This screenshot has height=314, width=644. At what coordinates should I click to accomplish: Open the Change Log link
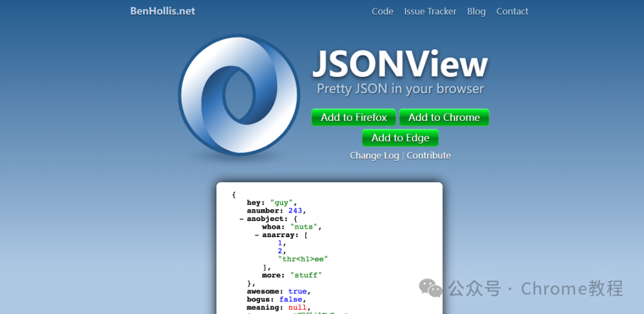point(374,156)
